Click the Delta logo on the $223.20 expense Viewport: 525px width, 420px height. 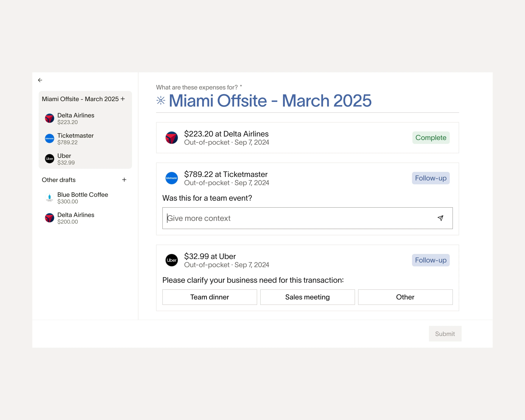(171, 137)
